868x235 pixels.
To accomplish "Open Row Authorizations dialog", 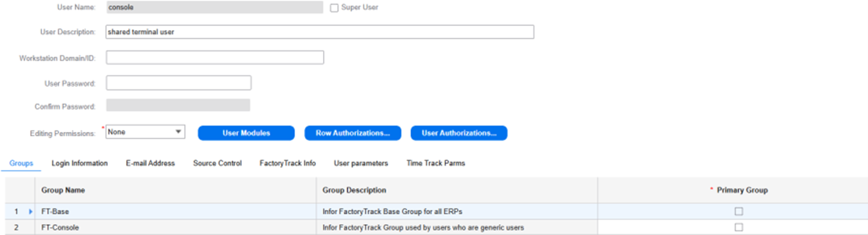I will pyautogui.click(x=352, y=133).
